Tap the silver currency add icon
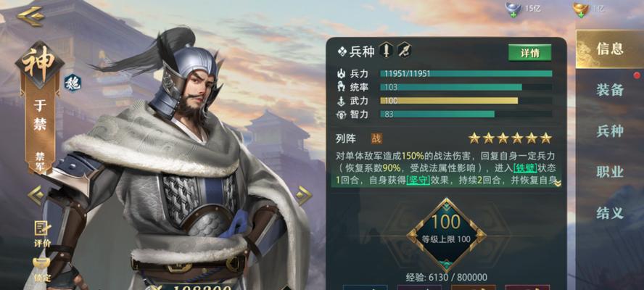The width and height of the screenshot is (644, 290). [x=513, y=9]
